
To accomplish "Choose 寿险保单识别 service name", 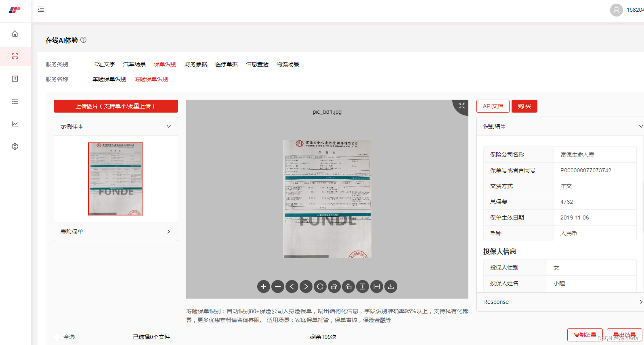I will pos(151,79).
